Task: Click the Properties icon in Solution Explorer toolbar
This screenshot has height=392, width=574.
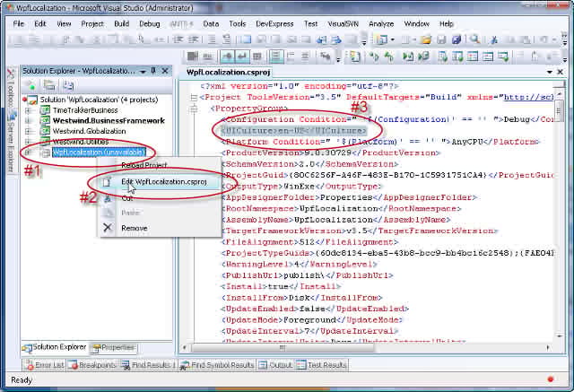Action: tap(30, 86)
